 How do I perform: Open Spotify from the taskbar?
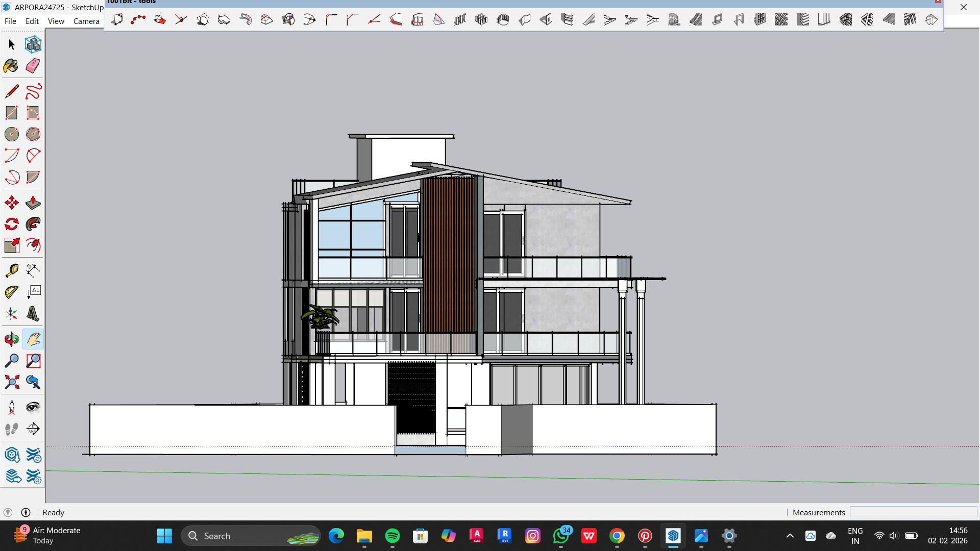pyautogui.click(x=392, y=536)
